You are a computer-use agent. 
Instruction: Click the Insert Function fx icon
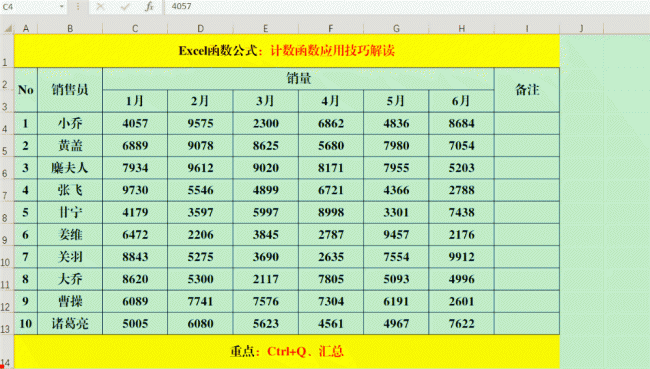(149, 7)
